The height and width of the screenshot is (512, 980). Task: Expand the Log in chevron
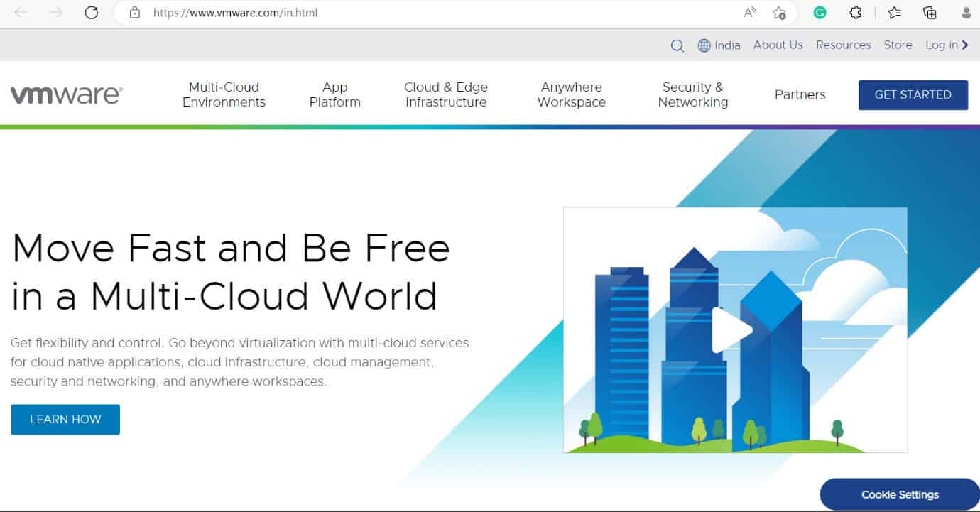pos(965,45)
